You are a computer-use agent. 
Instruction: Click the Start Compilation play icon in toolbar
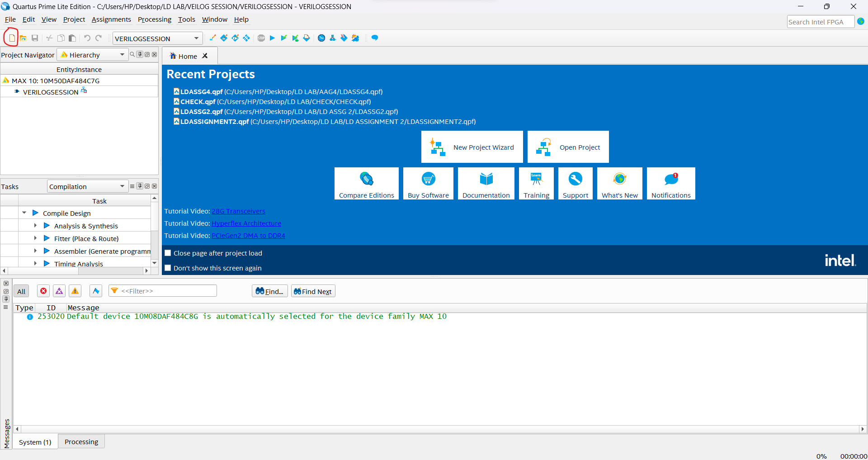click(272, 38)
